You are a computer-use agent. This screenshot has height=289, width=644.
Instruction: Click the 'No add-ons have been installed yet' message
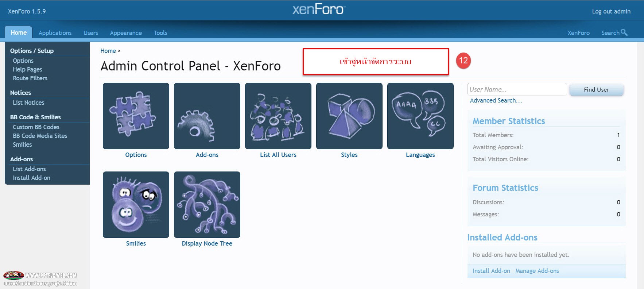[521, 255]
